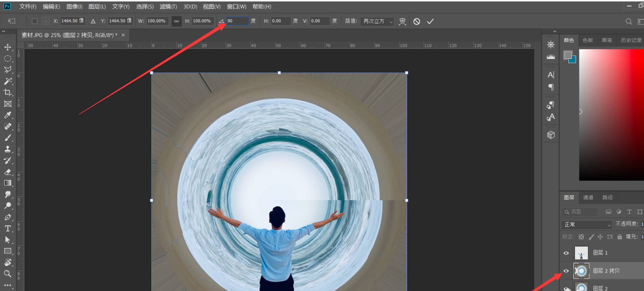Select the Elliptical Marquee tool
The width and height of the screenshot is (644, 291).
pos(7,59)
